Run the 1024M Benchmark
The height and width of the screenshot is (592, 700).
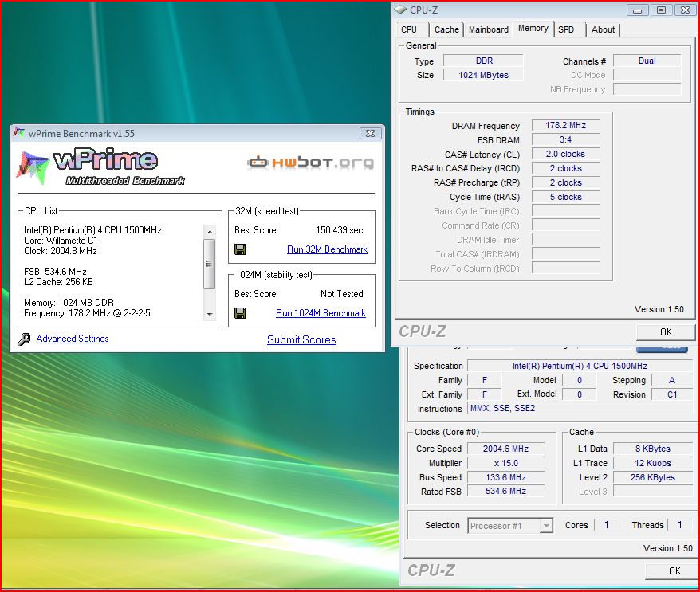(x=321, y=313)
